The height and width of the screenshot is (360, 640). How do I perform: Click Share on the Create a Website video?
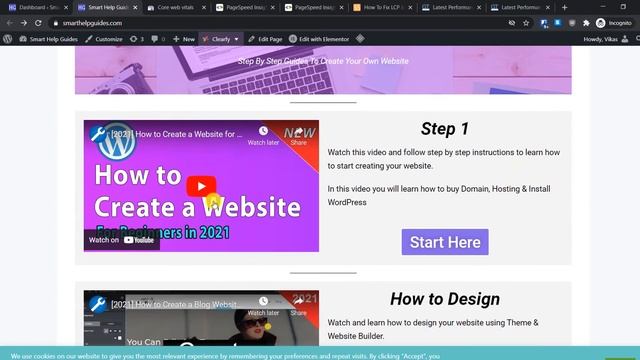pos(298,136)
